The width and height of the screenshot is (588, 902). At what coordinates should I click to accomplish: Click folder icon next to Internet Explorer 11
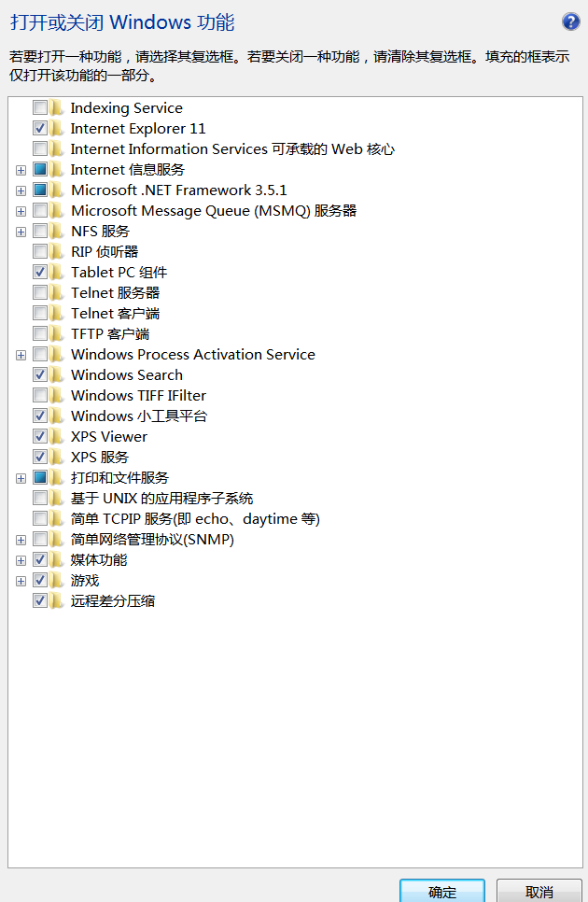pyautogui.click(x=58, y=129)
